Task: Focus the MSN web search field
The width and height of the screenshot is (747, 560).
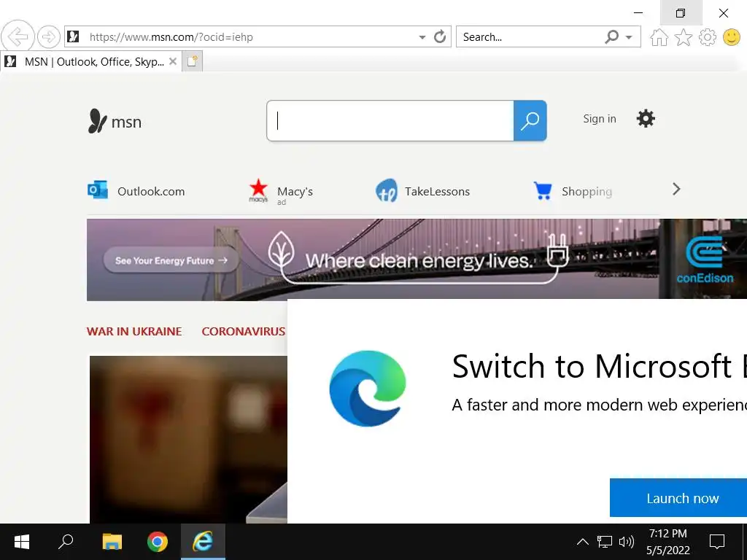Action: (x=390, y=120)
